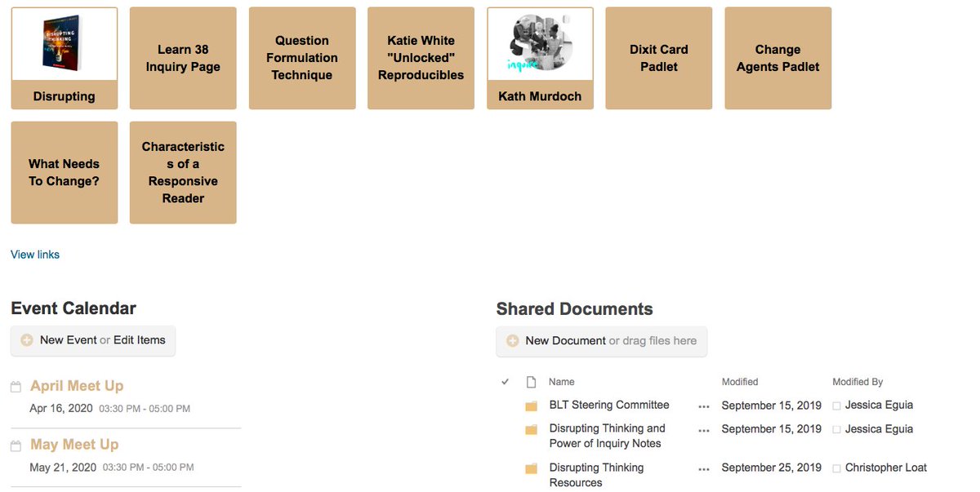Click the file type column icon
Viewport: 980px width, 492px height.
click(x=531, y=382)
